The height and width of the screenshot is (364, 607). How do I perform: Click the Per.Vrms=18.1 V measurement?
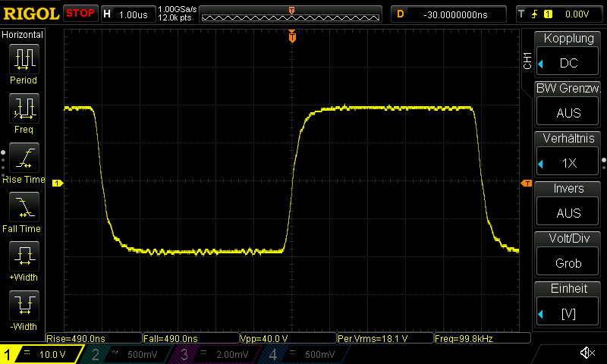[385, 338]
